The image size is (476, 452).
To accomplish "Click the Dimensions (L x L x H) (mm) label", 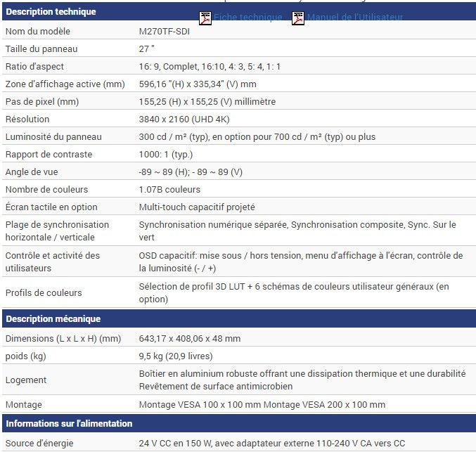I will click(x=63, y=338).
